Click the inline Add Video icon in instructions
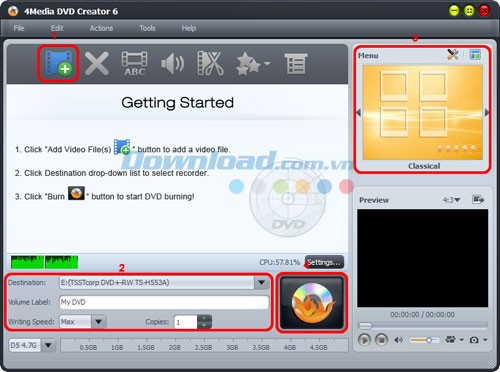This screenshot has width=500, height=372. (122, 147)
